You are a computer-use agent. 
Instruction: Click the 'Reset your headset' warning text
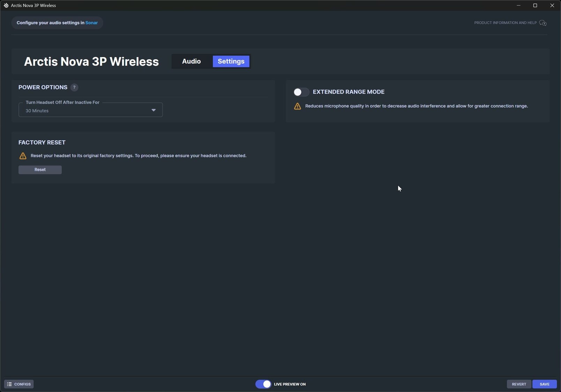click(139, 156)
